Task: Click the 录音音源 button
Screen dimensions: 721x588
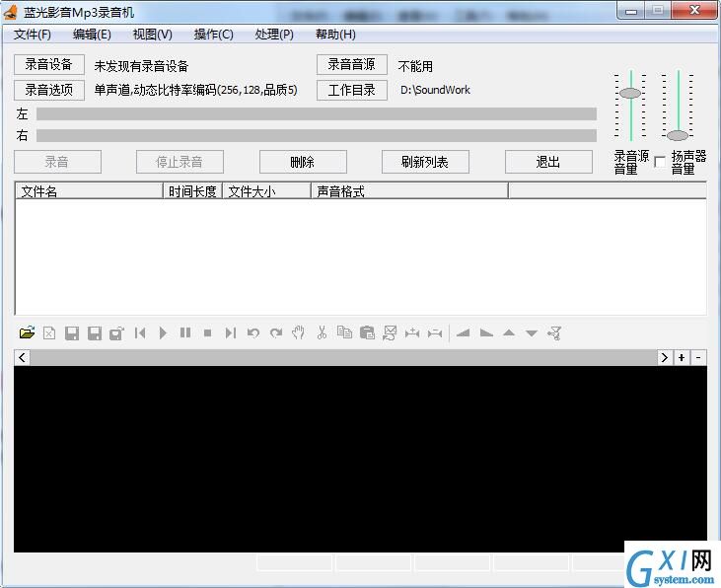Action: point(352,64)
